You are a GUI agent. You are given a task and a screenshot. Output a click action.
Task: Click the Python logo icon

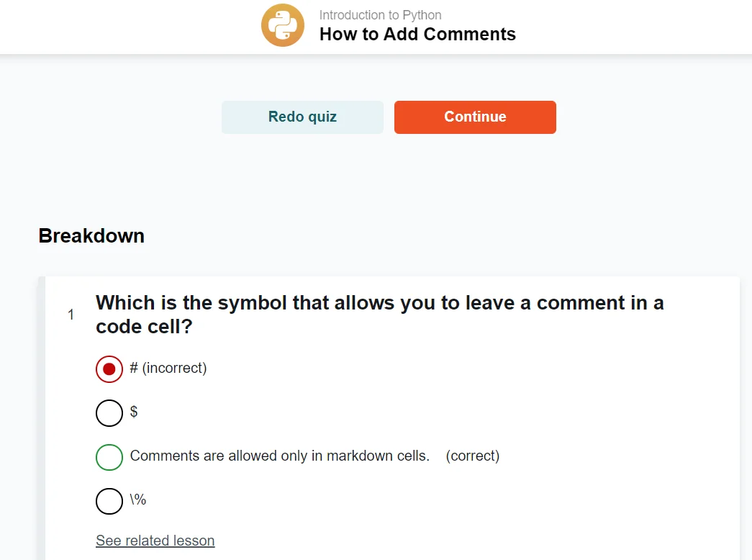click(283, 25)
